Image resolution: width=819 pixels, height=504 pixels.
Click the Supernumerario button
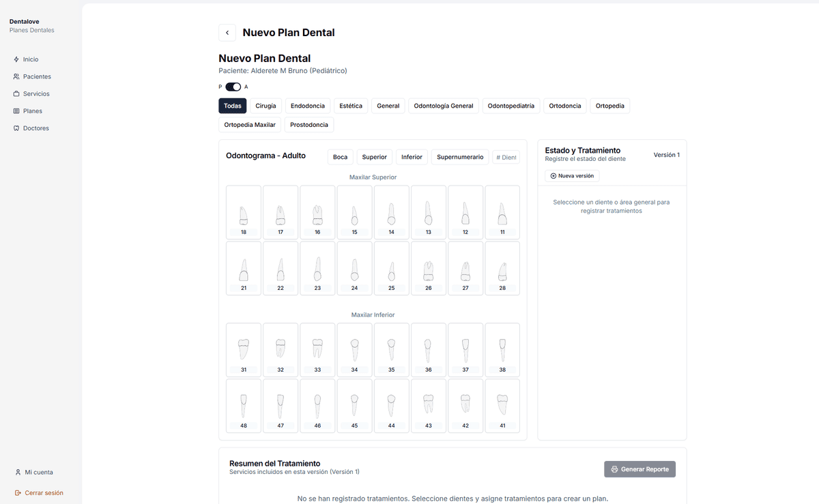460,157
